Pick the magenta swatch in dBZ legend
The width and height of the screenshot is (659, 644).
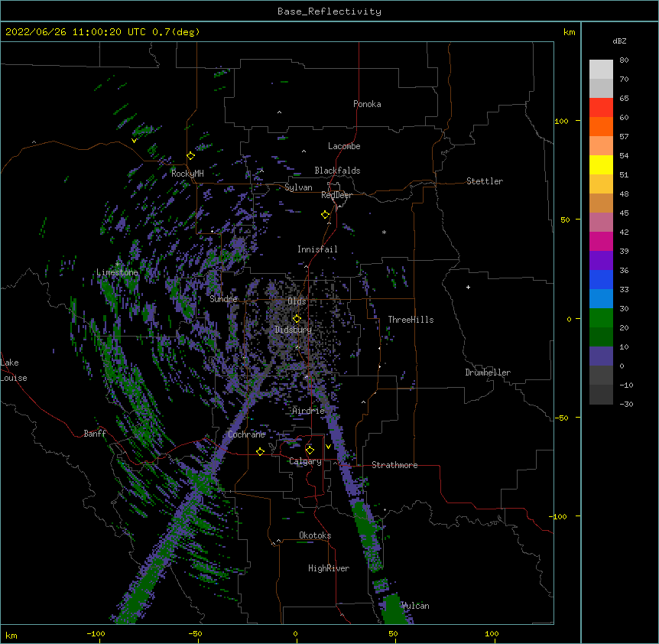(601, 241)
